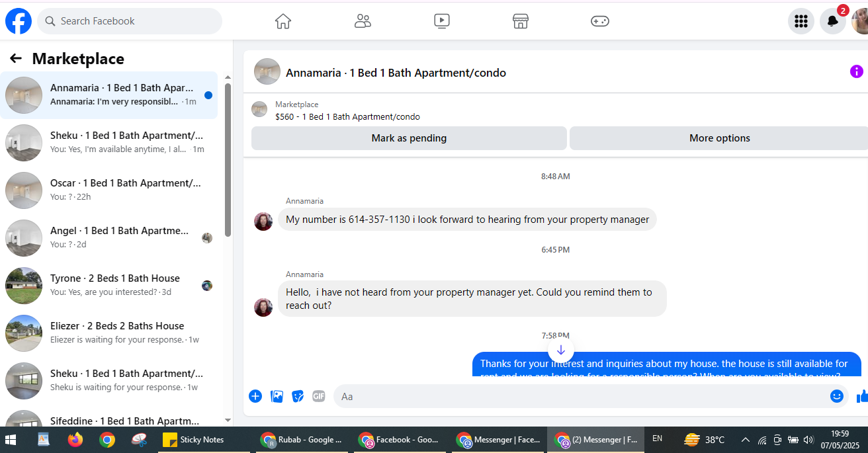Open the Home feed icon
The height and width of the screenshot is (453, 868).
[x=283, y=21]
